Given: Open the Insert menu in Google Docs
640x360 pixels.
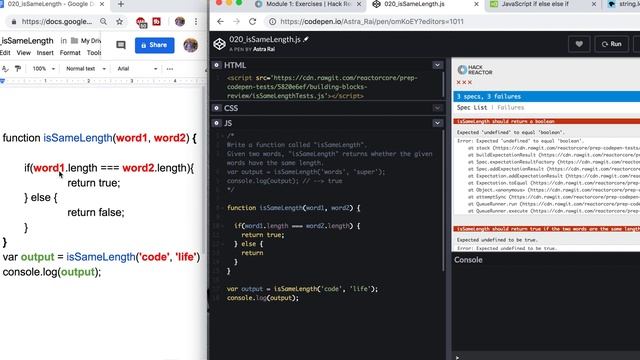Looking at the screenshot, I should [x=45, y=53].
